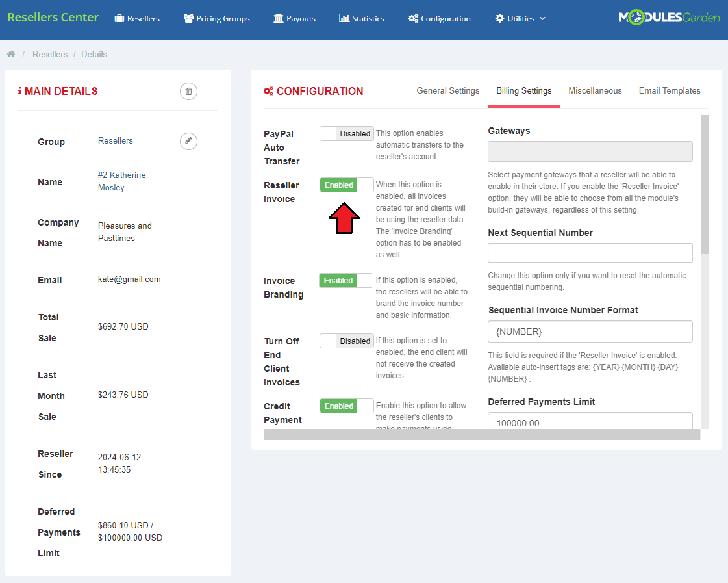Screen dimensions: 728x583
Task: Click the ModulesGarden logo
Action: tap(669, 18)
